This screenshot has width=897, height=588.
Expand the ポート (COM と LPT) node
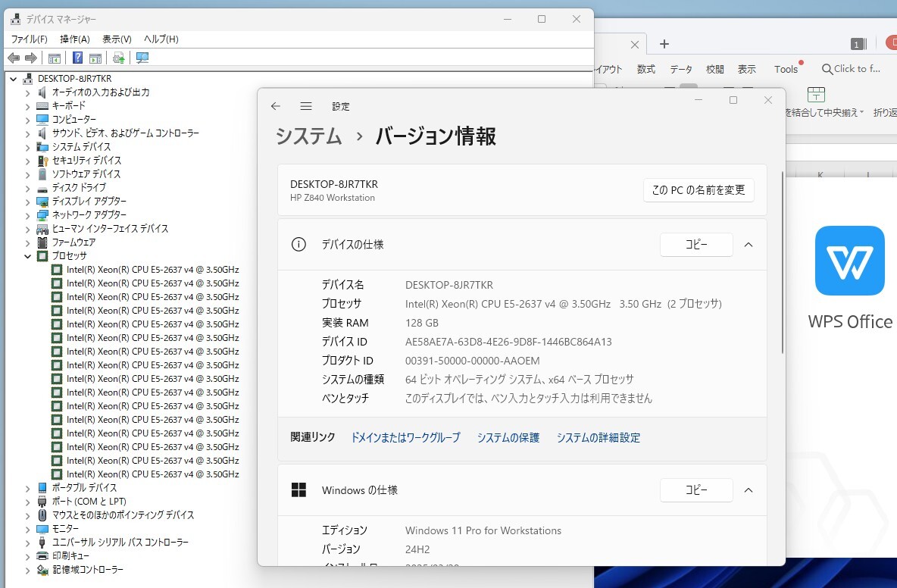coord(27,502)
